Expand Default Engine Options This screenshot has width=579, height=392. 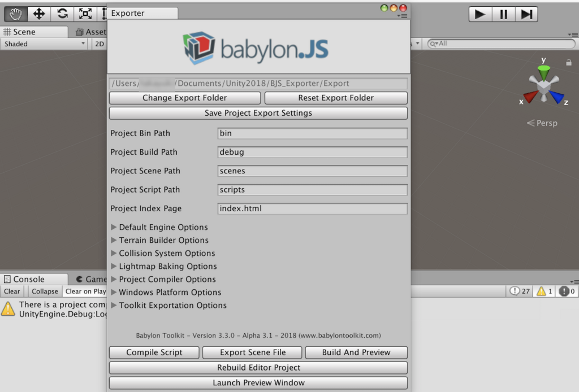pos(163,227)
